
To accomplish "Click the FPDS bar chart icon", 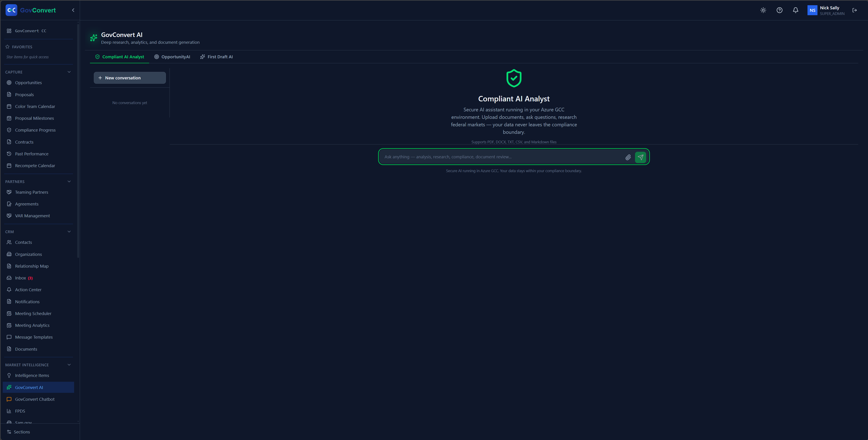I will 9,411.
